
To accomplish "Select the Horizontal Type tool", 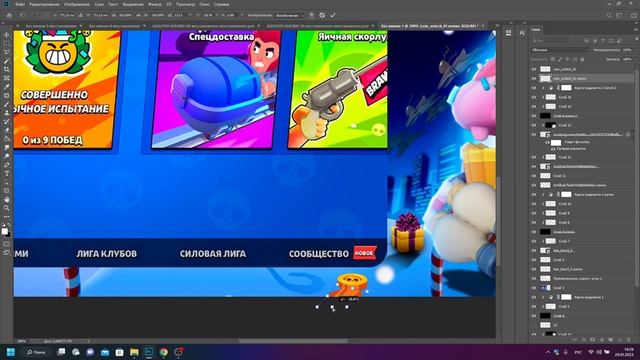I will pyautogui.click(x=7, y=173).
